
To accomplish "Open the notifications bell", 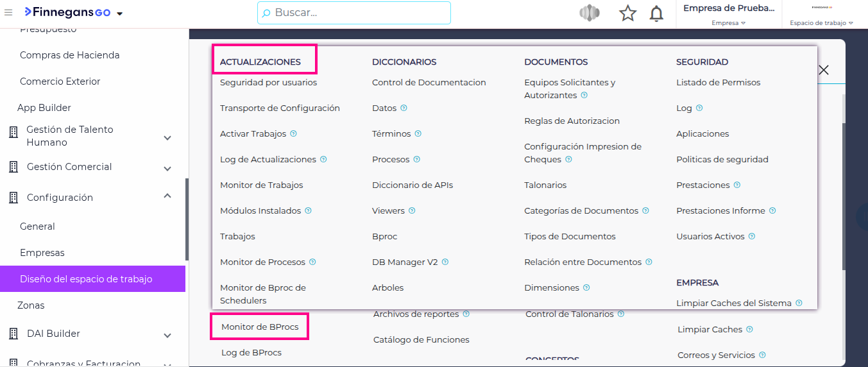I will (x=656, y=13).
